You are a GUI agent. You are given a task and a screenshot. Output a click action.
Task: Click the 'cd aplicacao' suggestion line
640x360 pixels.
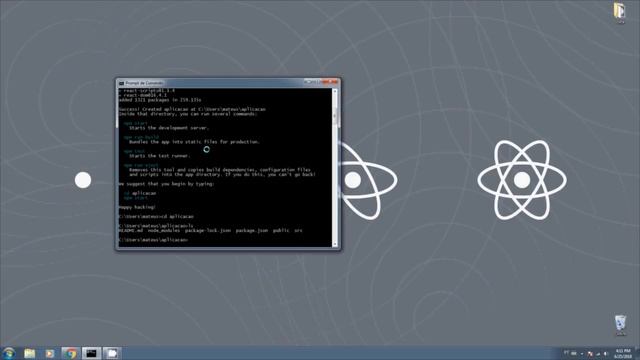(140, 193)
